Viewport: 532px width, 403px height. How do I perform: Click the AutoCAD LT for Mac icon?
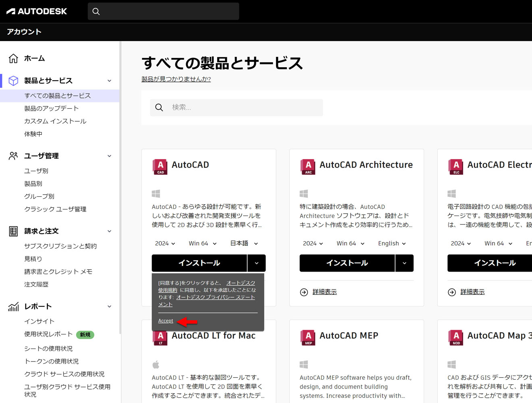pos(160,338)
